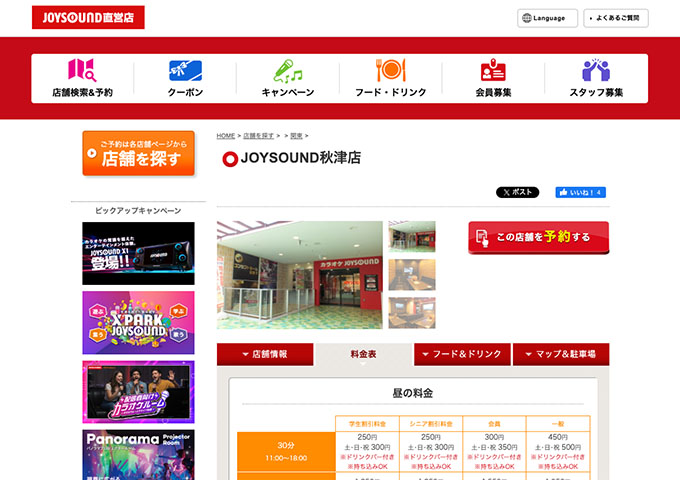Open the Language selector
The height and width of the screenshot is (480, 680).
[x=547, y=18]
